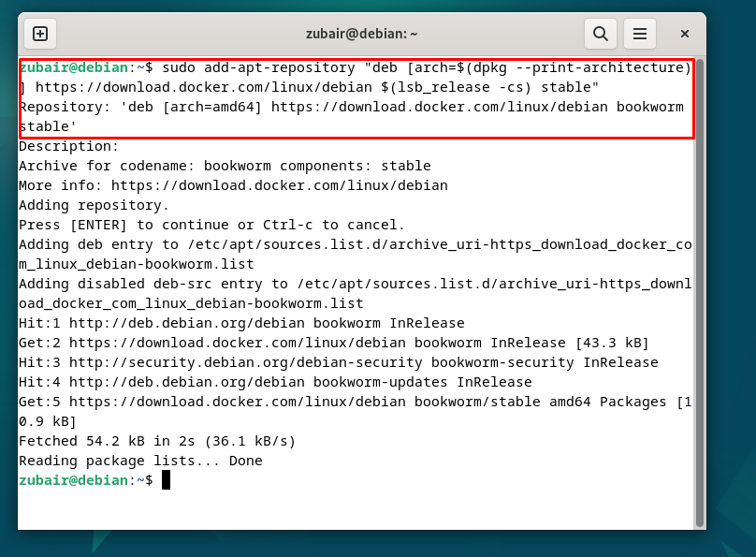756x557 pixels.
Task: Click the Docker URL after More info
Action: [x=279, y=185]
